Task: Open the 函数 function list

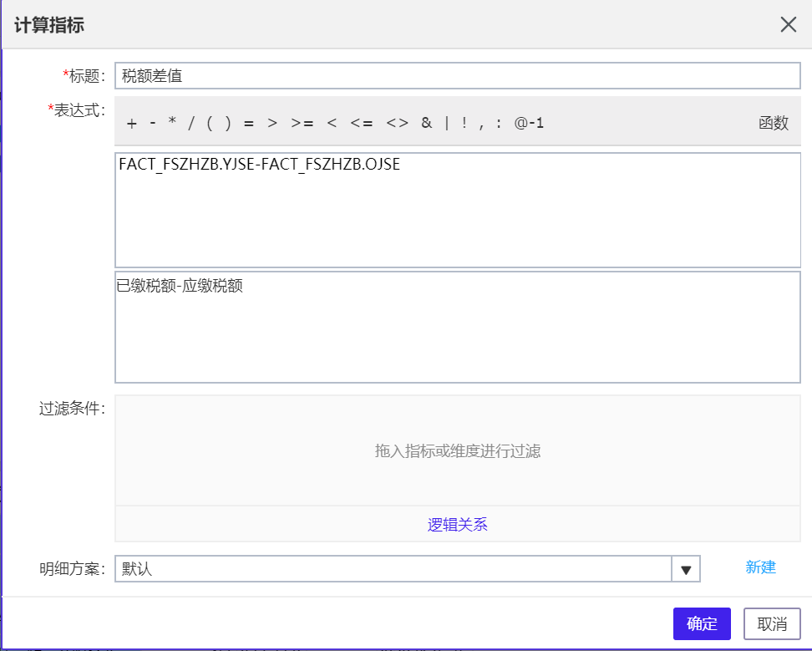Action: (774, 123)
